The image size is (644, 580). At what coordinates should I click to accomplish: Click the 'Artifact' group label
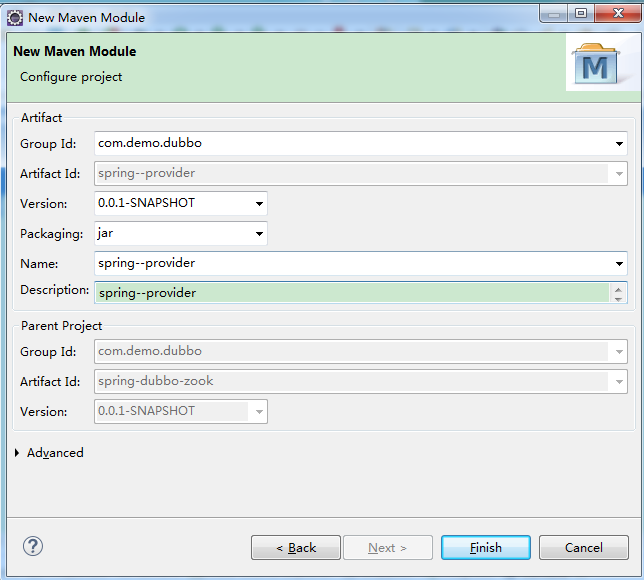(x=41, y=118)
